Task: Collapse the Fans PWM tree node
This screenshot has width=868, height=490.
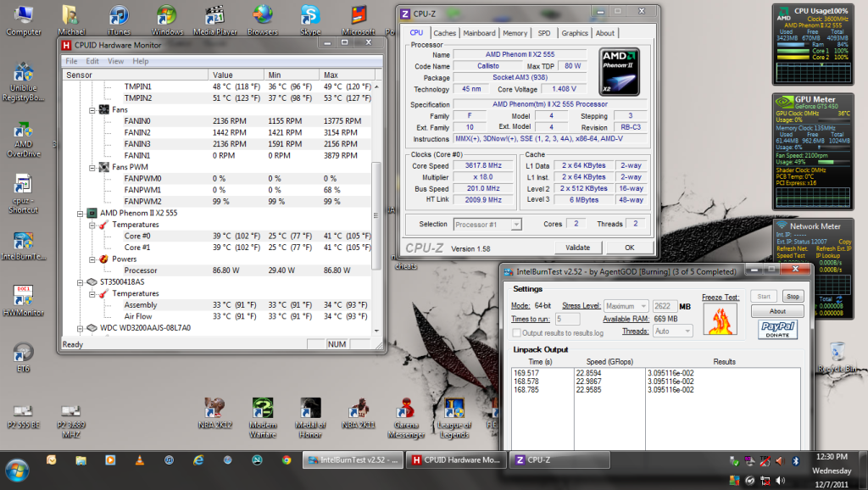Action: pos(92,167)
